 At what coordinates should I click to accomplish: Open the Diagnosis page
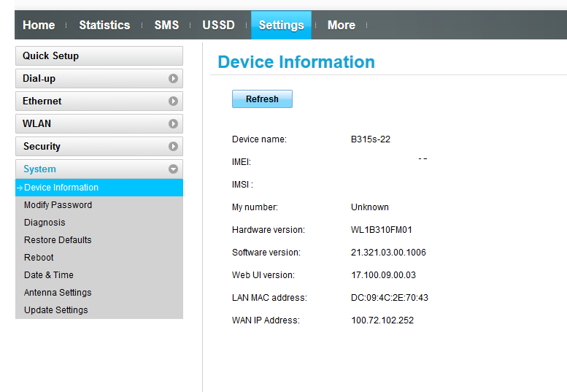click(45, 223)
